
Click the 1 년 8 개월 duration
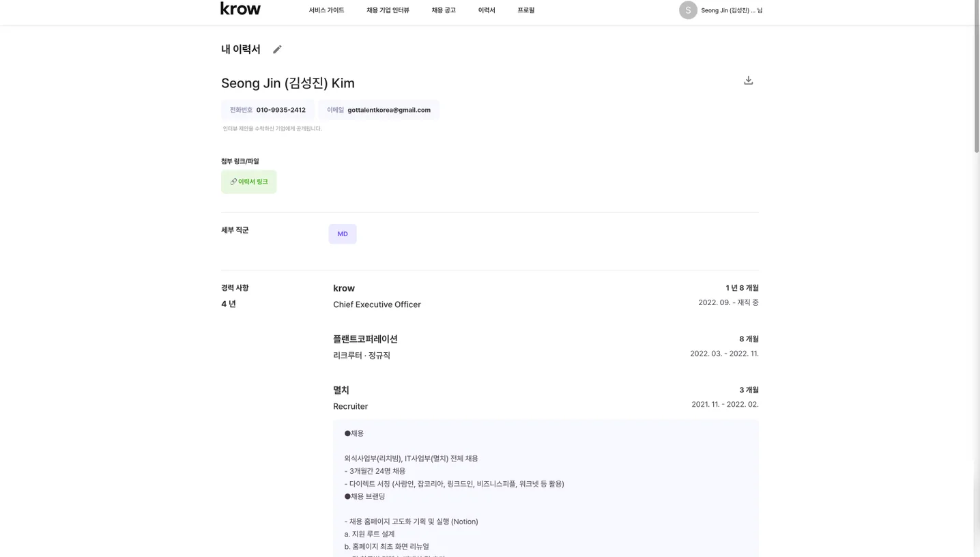[x=742, y=288]
